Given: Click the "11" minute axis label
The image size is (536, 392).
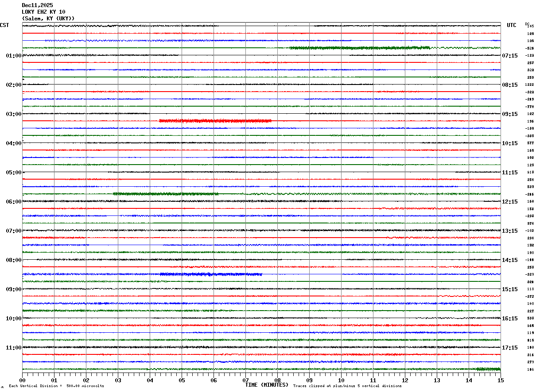Looking at the screenshot, I should (373, 380).
